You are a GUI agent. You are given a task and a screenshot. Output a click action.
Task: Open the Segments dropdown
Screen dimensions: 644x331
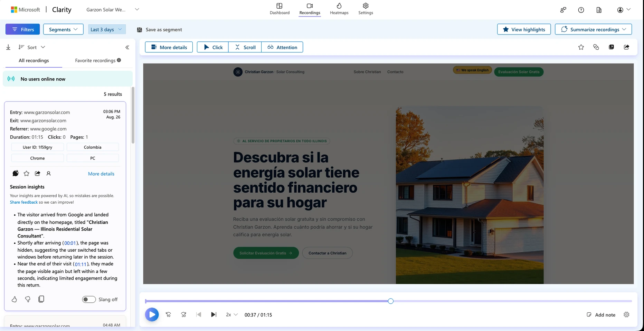63,29
